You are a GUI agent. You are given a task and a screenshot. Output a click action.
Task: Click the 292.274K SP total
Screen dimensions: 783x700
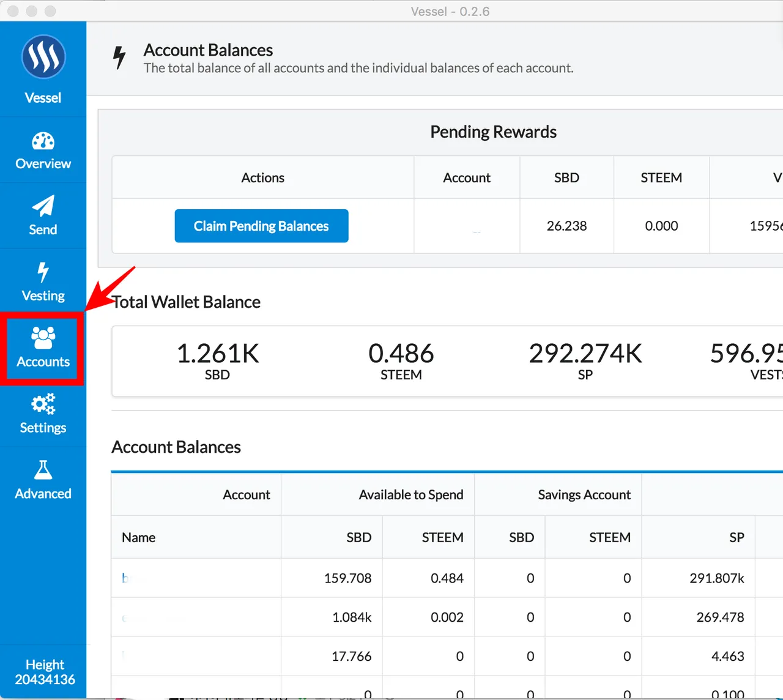pos(585,361)
